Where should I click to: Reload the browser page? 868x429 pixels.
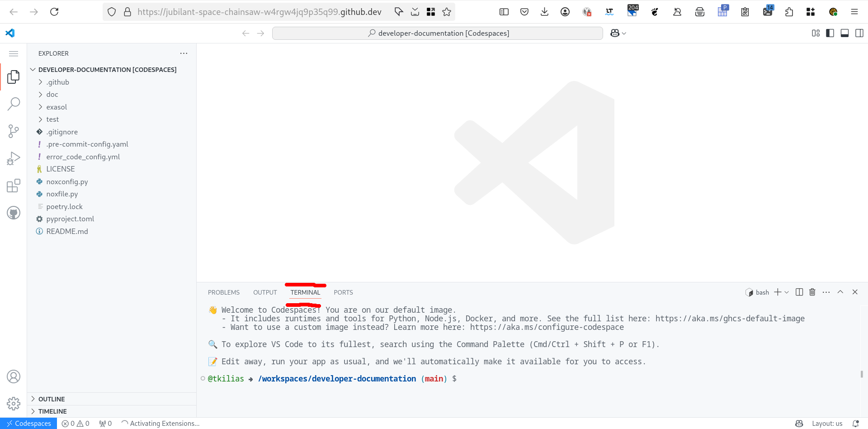pyautogui.click(x=54, y=12)
